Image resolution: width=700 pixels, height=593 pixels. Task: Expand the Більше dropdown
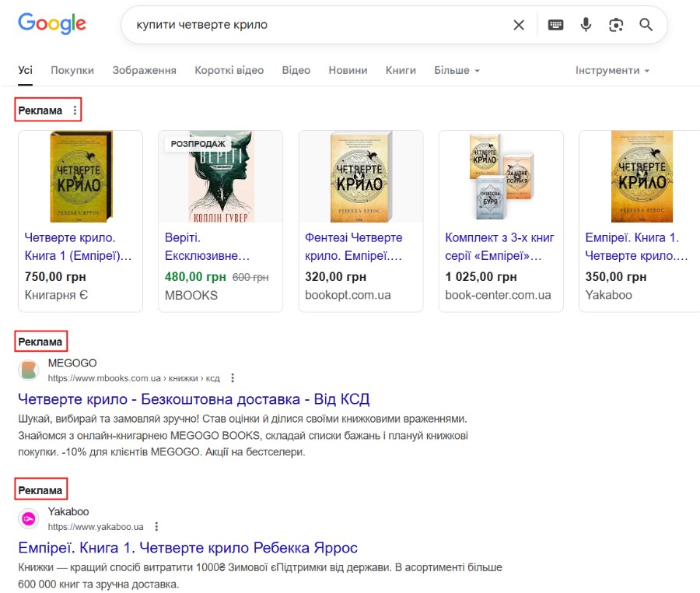(457, 70)
